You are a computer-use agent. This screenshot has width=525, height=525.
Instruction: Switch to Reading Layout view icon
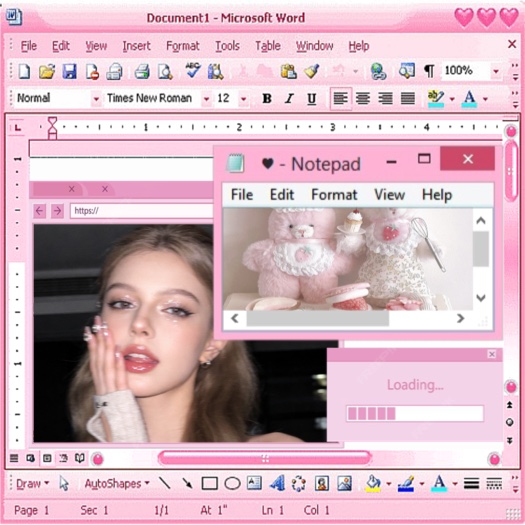pyautogui.click(x=79, y=458)
